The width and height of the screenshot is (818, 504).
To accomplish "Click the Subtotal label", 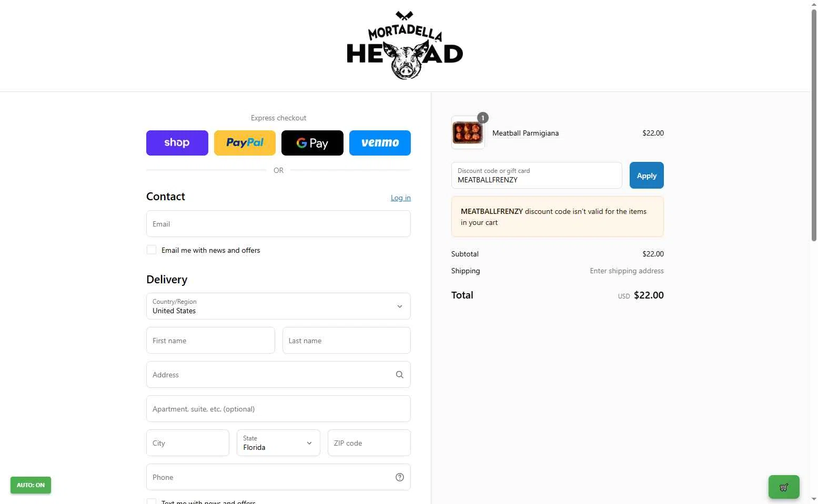I will (x=465, y=254).
